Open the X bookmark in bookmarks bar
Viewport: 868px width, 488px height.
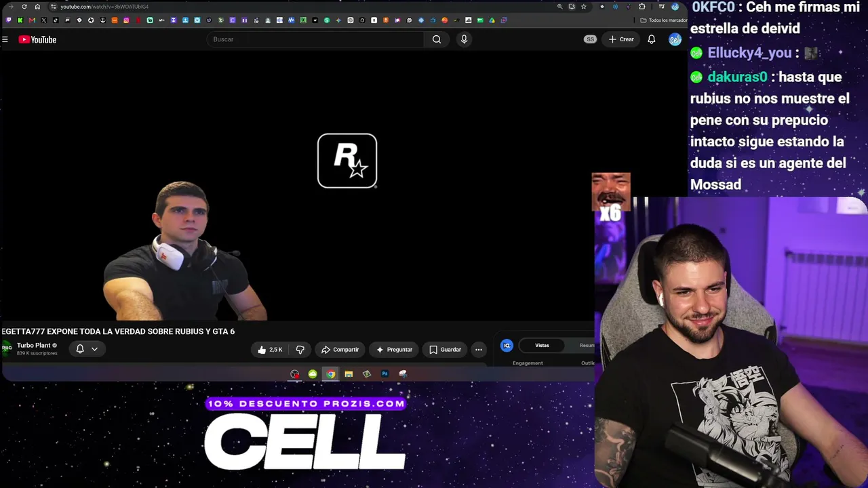[x=44, y=20]
